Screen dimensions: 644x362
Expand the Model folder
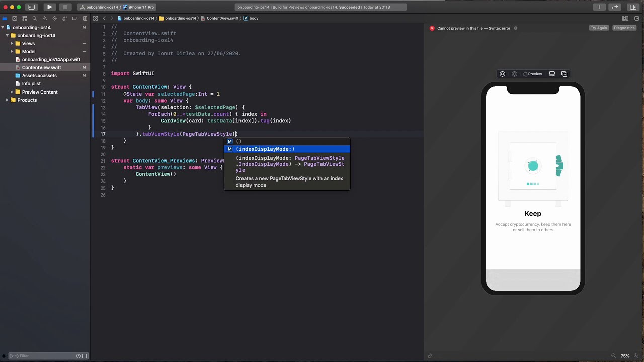click(12, 52)
